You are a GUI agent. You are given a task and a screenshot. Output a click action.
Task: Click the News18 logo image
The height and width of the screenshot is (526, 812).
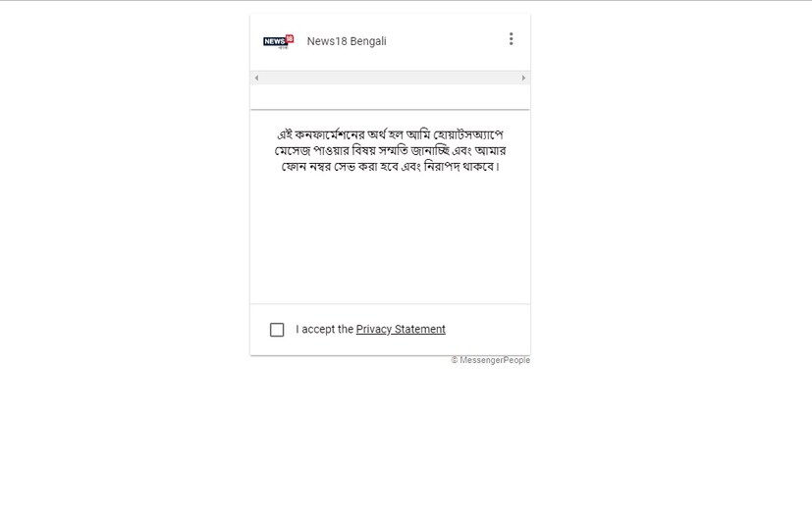[x=279, y=41]
